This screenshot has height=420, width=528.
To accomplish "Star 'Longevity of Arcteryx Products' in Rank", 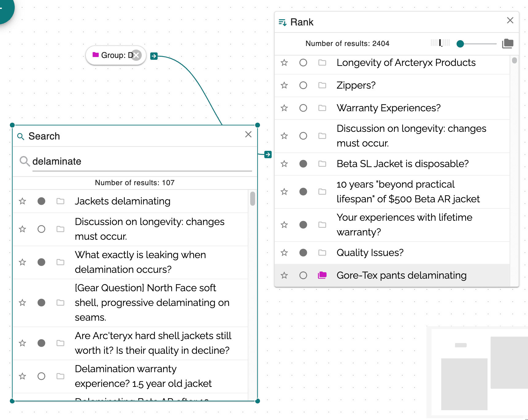I will tap(284, 63).
